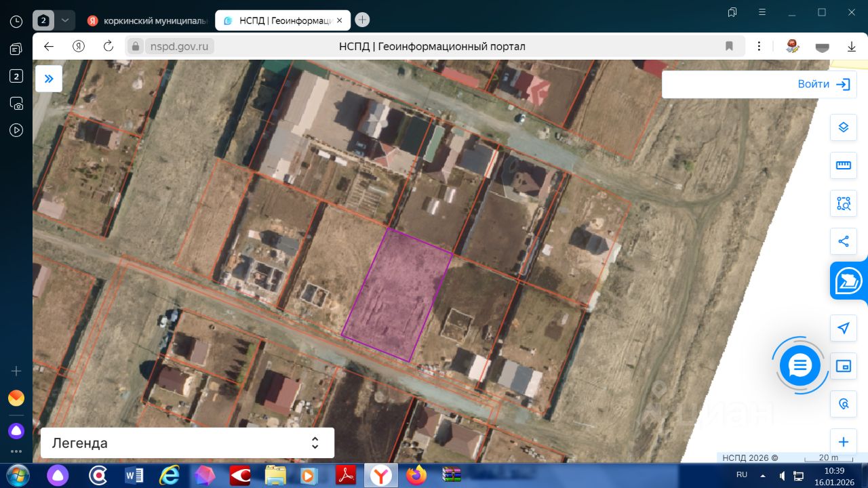Activate the area search tool
Image resolution: width=868 pixels, height=488 pixels.
pyautogui.click(x=844, y=203)
